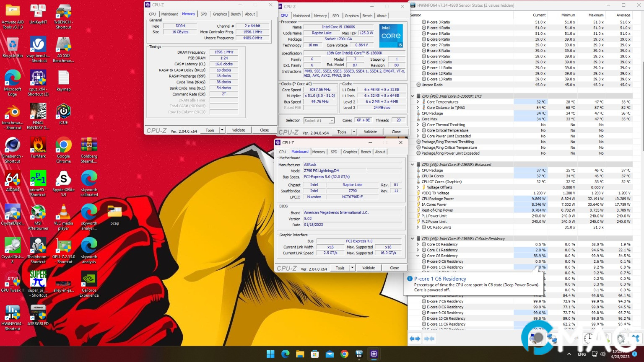Switch to SPD tab in CPU-Z Memory window
The width and height of the screenshot is (644, 362).
point(204,14)
